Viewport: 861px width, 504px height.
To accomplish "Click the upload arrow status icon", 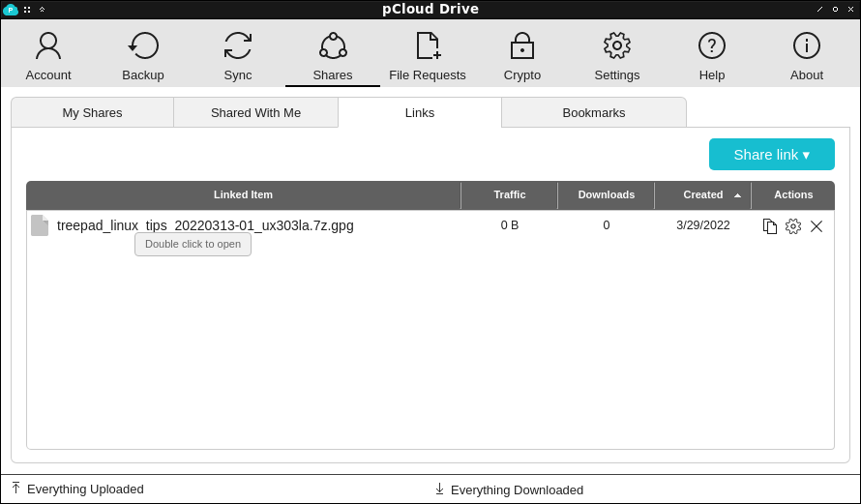I will (x=15, y=489).
